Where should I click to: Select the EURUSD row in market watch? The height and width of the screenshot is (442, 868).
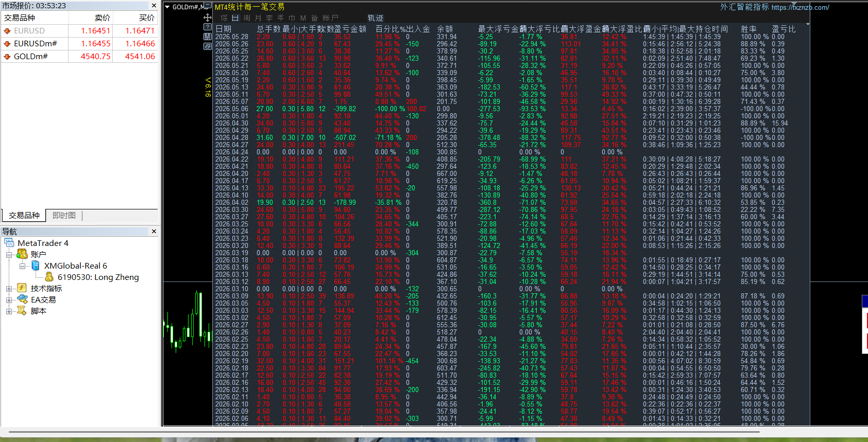pyautogui.click(x=79, y=31)
